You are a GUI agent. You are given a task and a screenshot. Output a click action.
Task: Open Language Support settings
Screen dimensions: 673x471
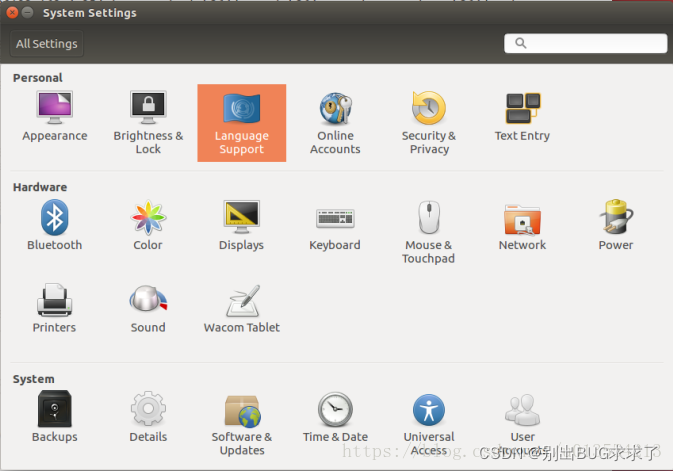click(242, 123)
